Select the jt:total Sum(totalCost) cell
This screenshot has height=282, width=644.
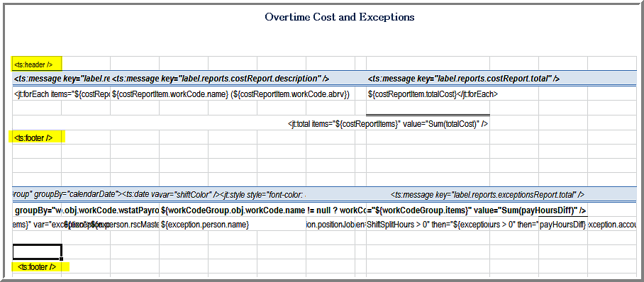click(x=388, y=123)
